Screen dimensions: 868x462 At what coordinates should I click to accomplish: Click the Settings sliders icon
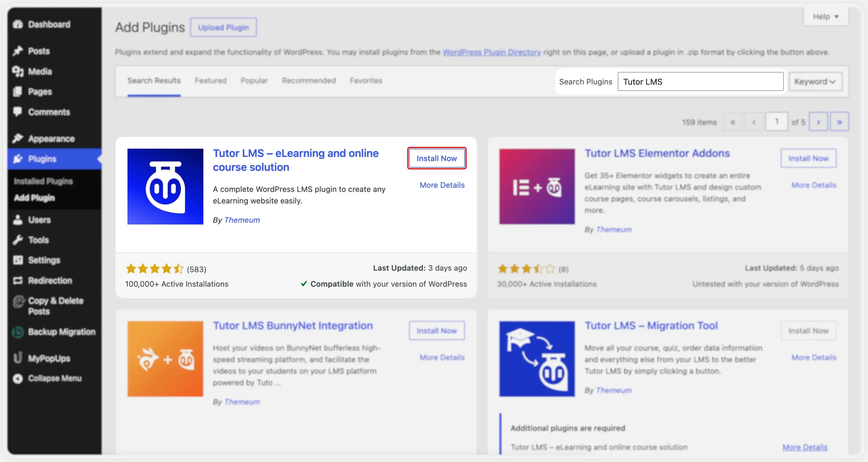coord(18,260)
